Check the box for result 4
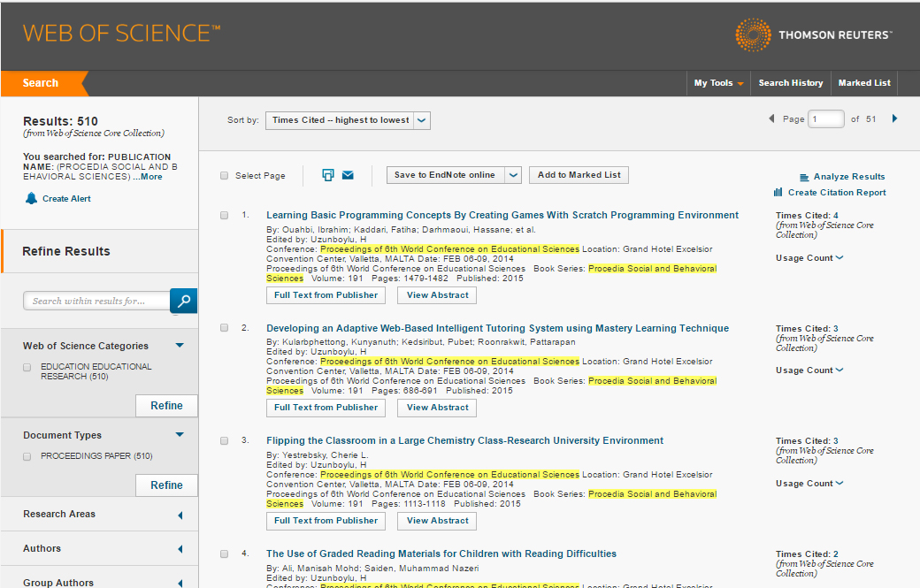This screenshot has height=588, width=920. coord(224,554)
